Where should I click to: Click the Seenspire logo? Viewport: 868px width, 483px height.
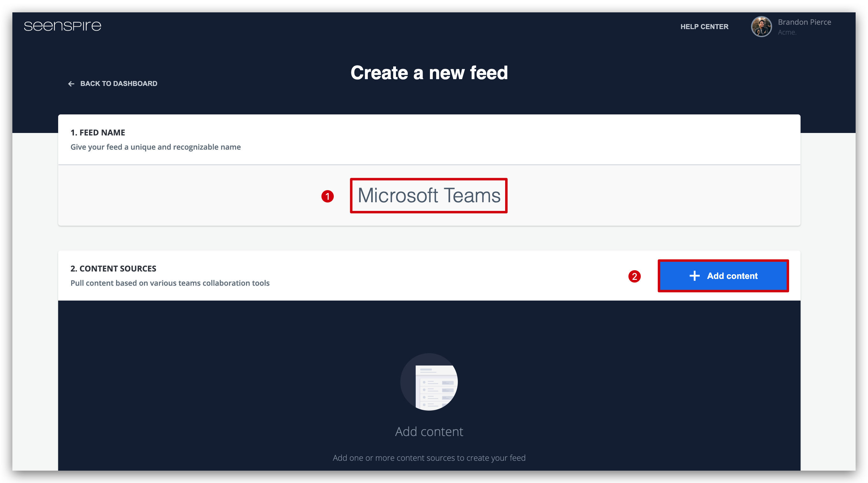[62, 26]
